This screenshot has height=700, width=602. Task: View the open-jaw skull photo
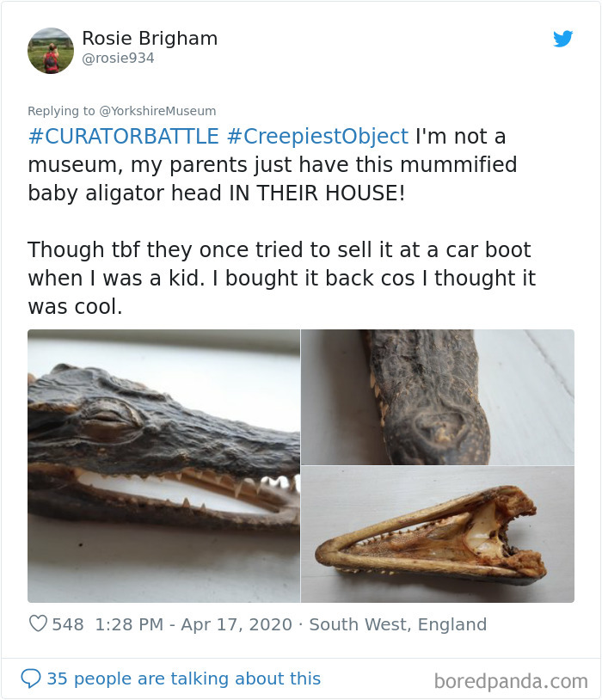(438, 533)
